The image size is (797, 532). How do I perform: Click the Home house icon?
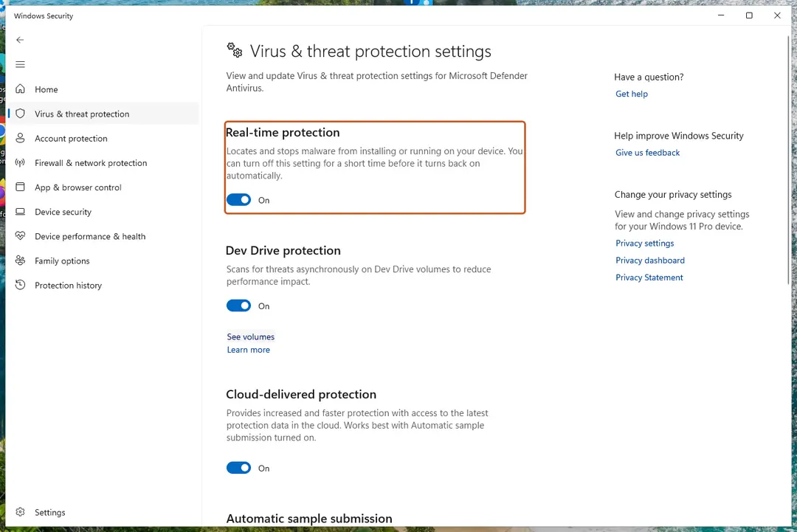pos(21,89)
